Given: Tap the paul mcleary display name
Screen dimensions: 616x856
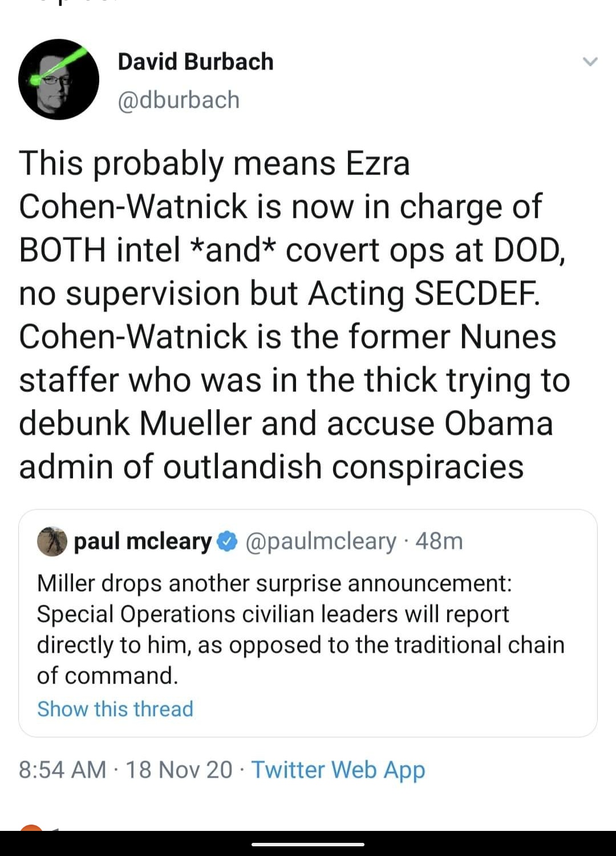Looking at the screenshot, I should [143, 541].
